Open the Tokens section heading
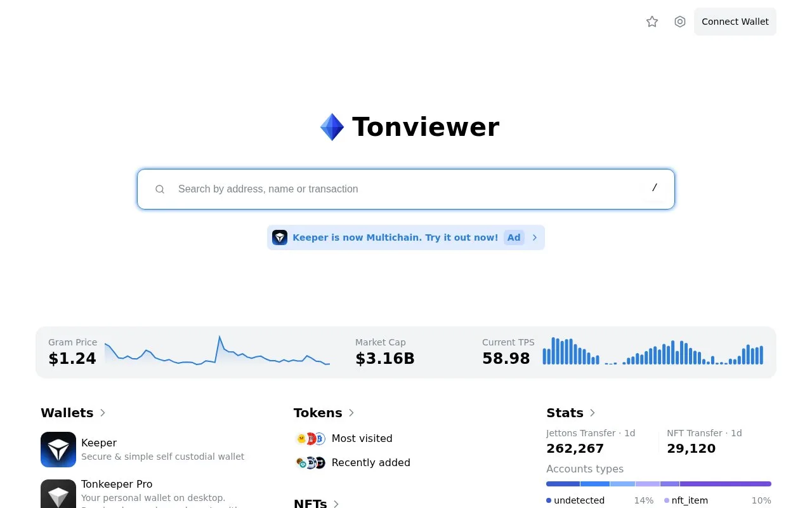This screenshot has height=508, width=812. [318, 413]
